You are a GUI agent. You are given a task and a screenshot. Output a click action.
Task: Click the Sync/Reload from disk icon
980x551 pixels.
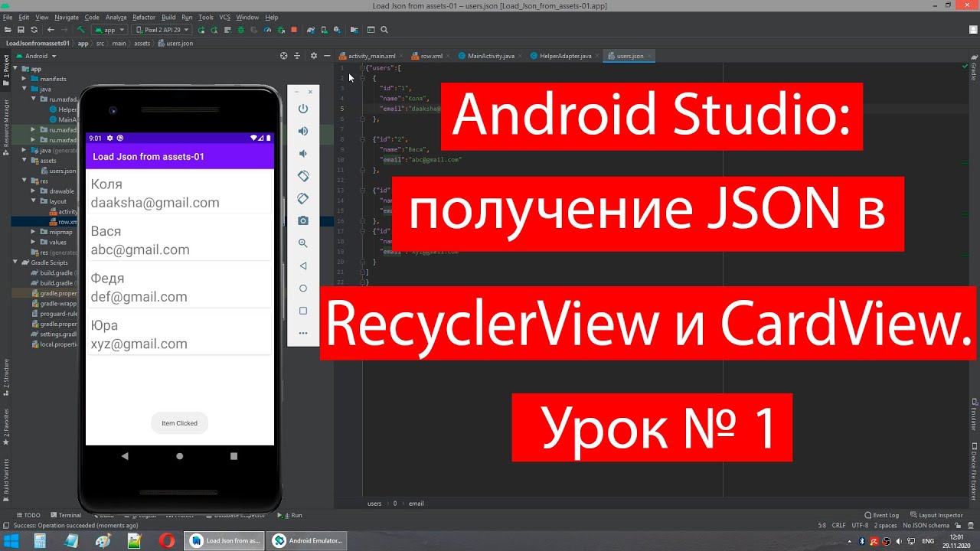point(34,30)
